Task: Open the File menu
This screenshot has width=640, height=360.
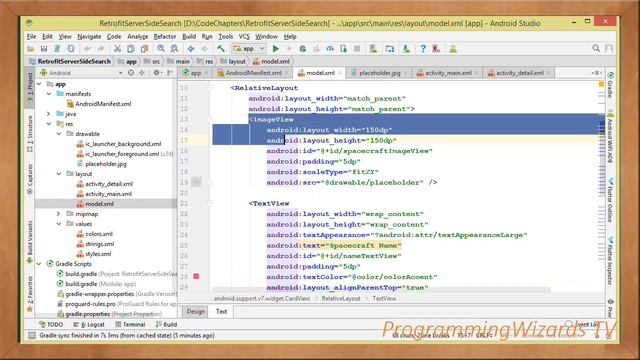Action: 31,36
